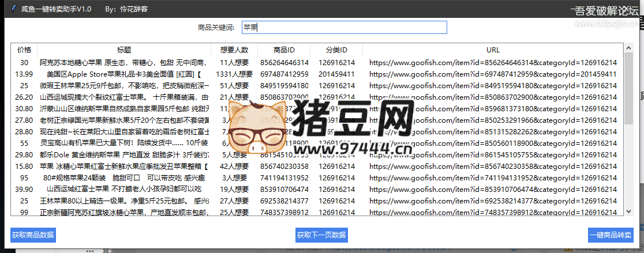The image size is (644, 253).
Task: Select row titled 苹果 冰糖心苹果红富士
Action: point(317,166)
